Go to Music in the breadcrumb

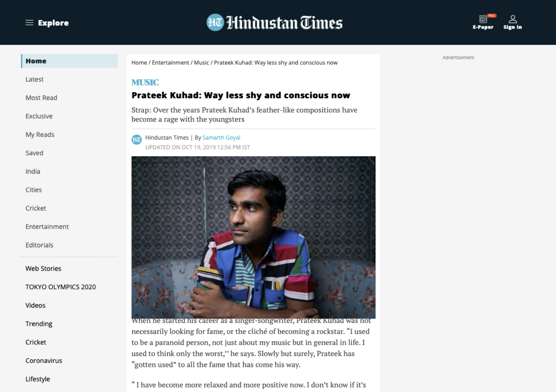click(201, 62)
